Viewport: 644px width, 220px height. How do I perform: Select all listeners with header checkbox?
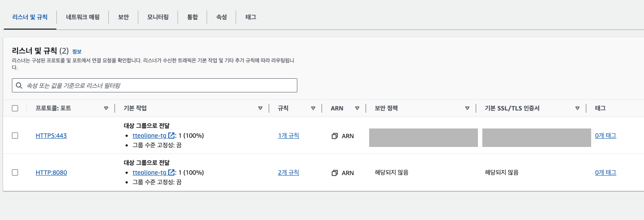pyautogui.click(x=15, y=108)
